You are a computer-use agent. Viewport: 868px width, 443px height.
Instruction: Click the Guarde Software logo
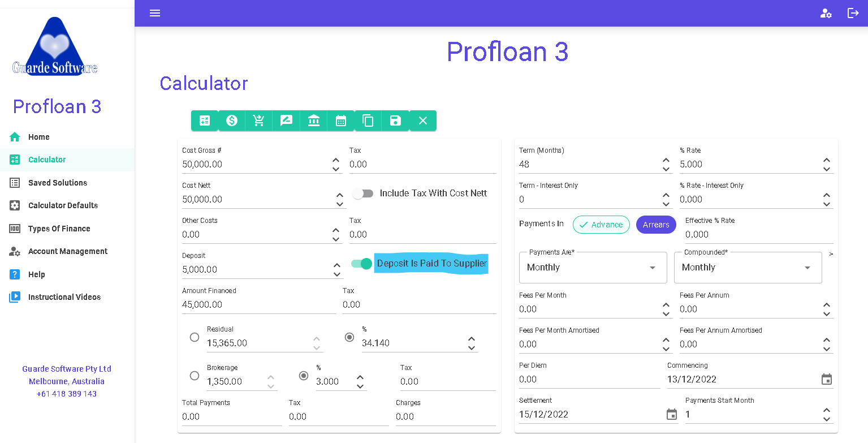tap(55, 46)
